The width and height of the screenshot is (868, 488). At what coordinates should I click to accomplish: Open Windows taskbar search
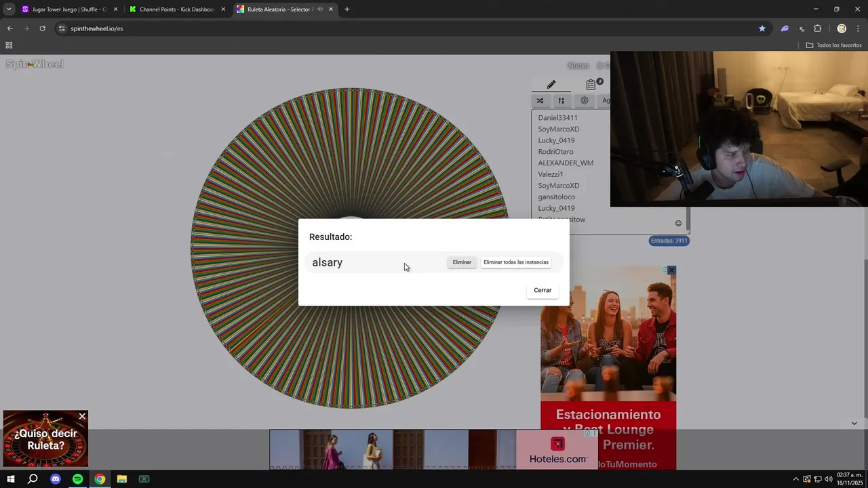pyautogui.click(x=33, y=479)
